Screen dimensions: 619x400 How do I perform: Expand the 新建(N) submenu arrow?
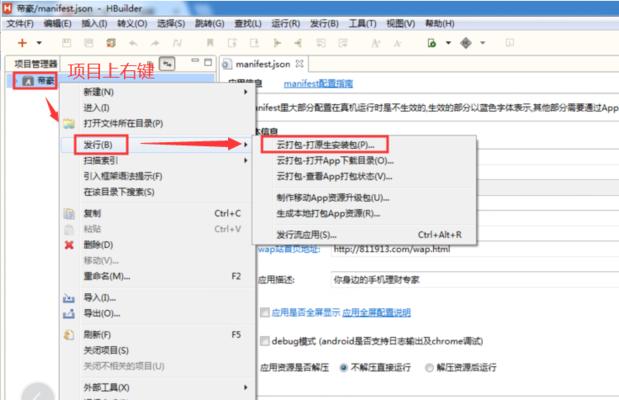pyautogui.click(x=246, y=92)
